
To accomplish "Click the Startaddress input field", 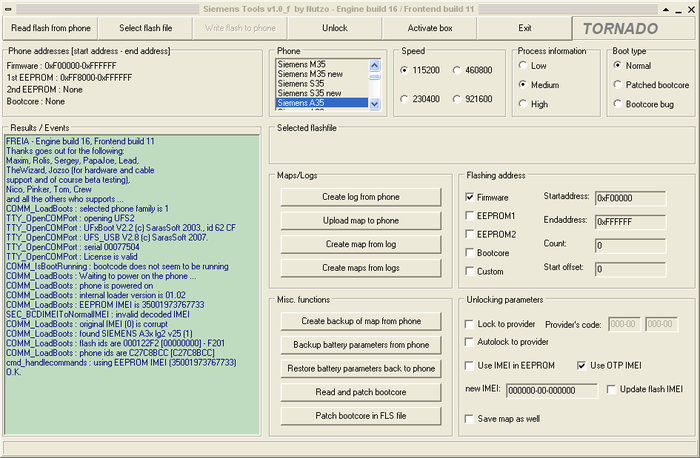I will pyautogui.click(x=630, y=198).
